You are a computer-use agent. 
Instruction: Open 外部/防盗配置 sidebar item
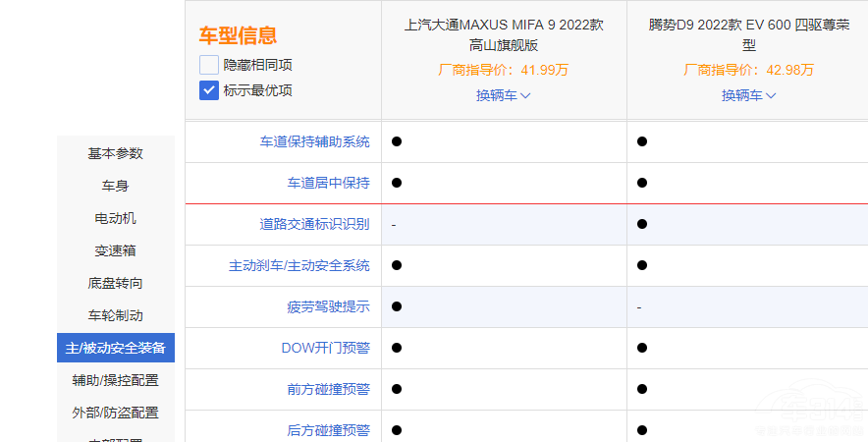115,413
